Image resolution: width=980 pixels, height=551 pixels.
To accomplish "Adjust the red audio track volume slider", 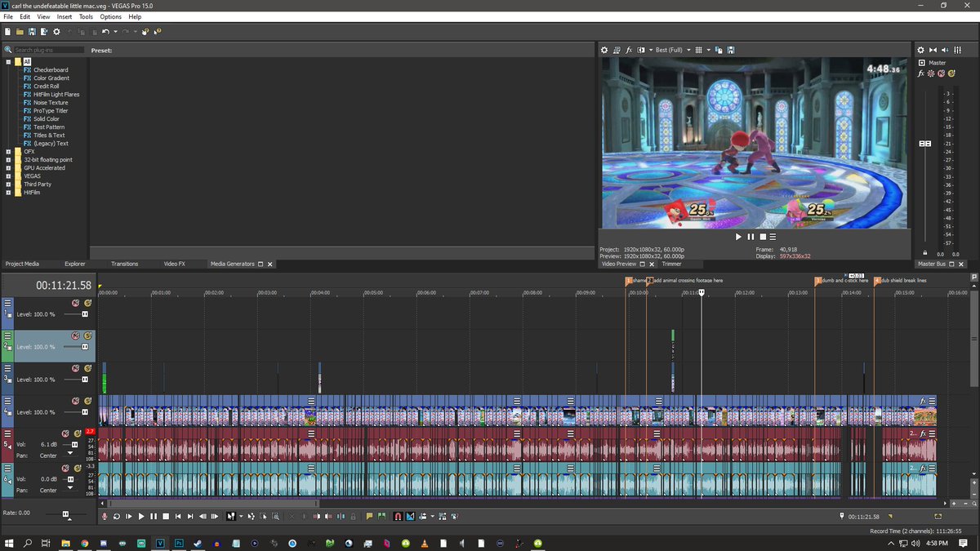I will click(x=75, y=445).
